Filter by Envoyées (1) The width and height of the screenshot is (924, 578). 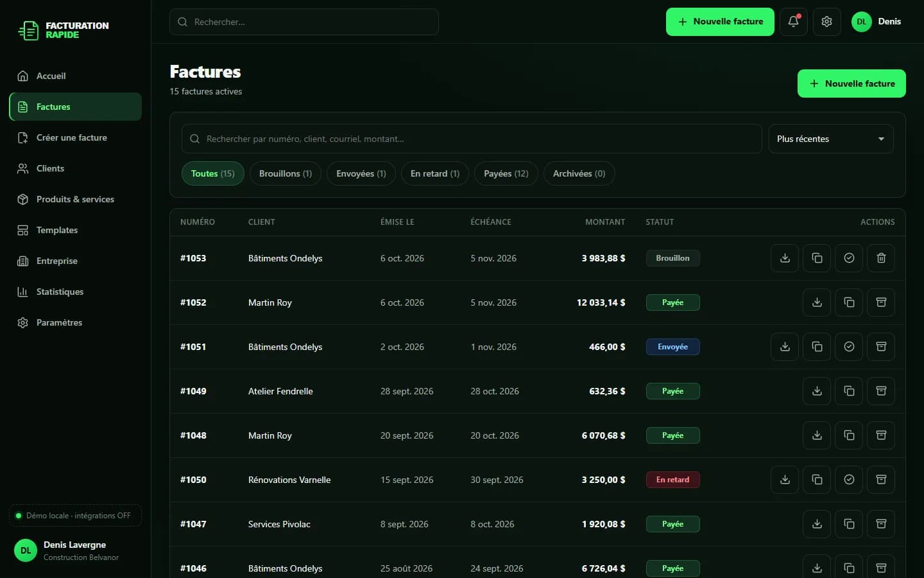(x=361, y=173)
